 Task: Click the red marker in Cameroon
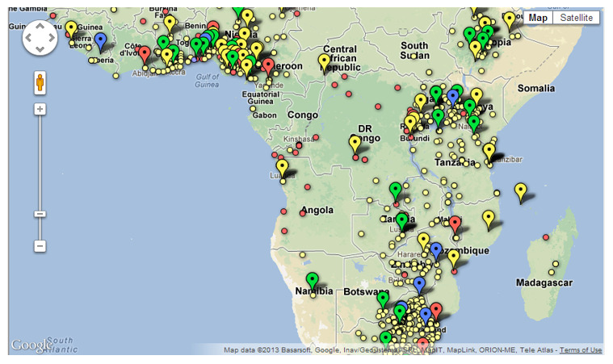click(268, 65)
